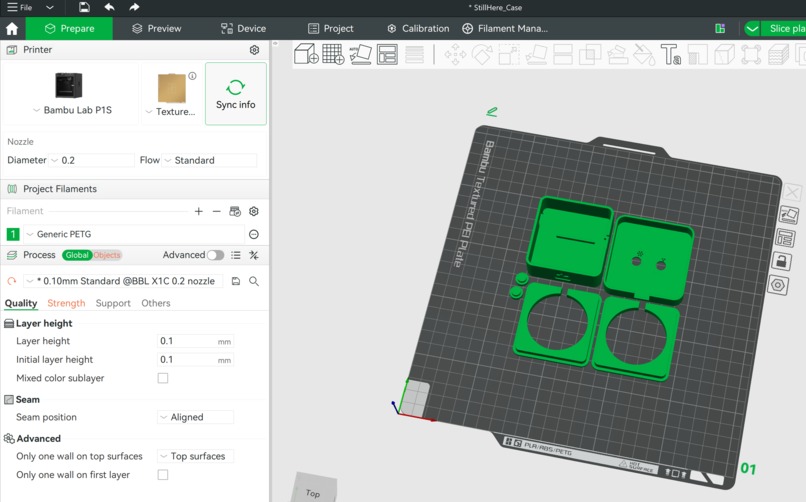
Task: Open plate settings hexagon icon
Action: [778, 285]
